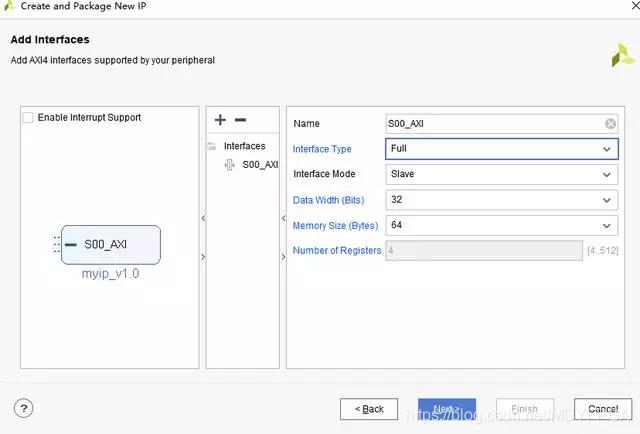Click the [4..512] range hint text
This screenshot has height=434, width=640.
603,250
